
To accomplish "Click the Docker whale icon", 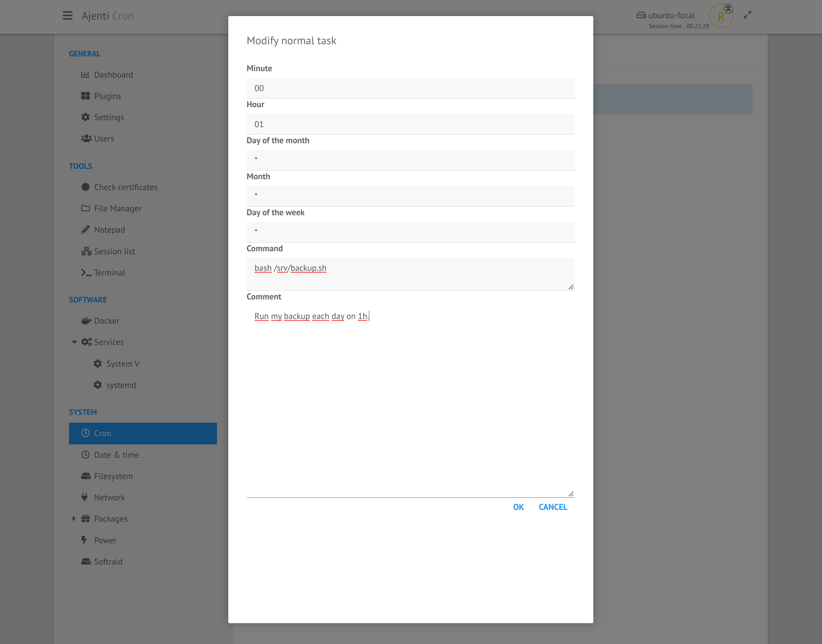I will pos(86,321).
